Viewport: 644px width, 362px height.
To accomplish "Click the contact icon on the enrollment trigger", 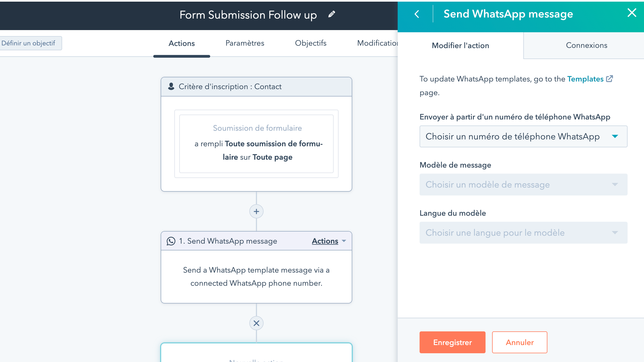I will pos(171,86).
